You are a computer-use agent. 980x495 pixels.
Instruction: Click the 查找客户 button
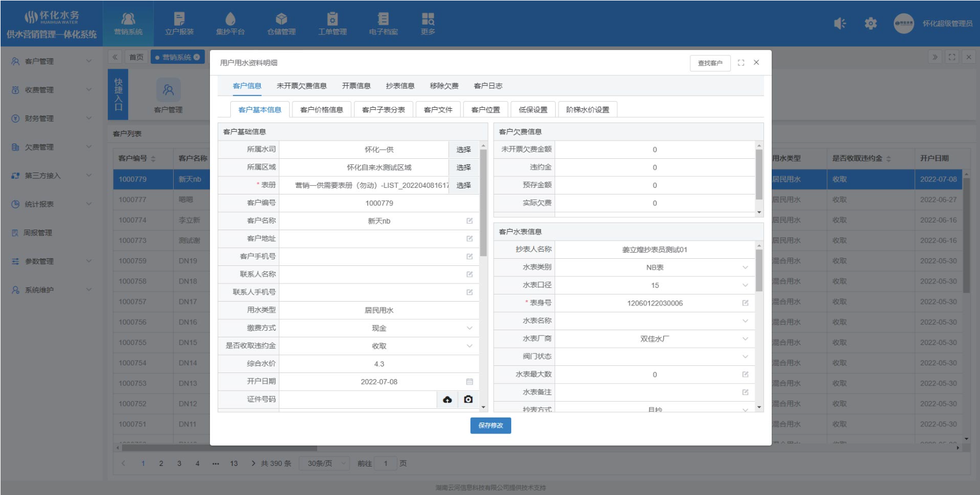pos(710,63)
